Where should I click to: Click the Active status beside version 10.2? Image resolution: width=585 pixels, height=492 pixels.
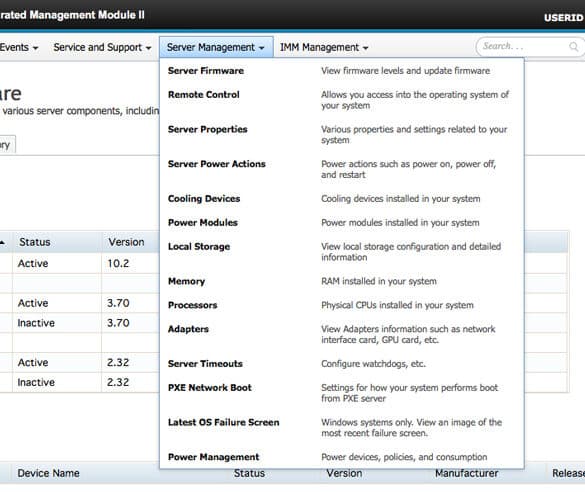(x=33, y=263)
